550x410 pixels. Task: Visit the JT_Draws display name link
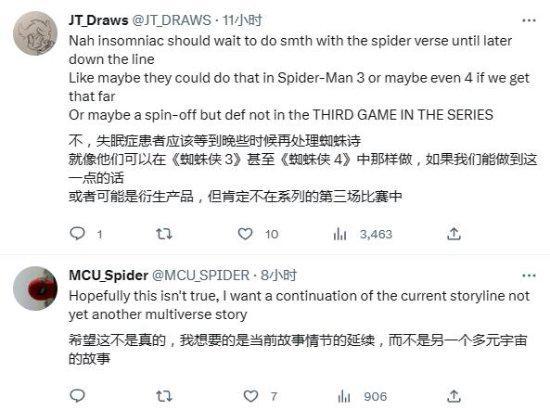[99, 20]
